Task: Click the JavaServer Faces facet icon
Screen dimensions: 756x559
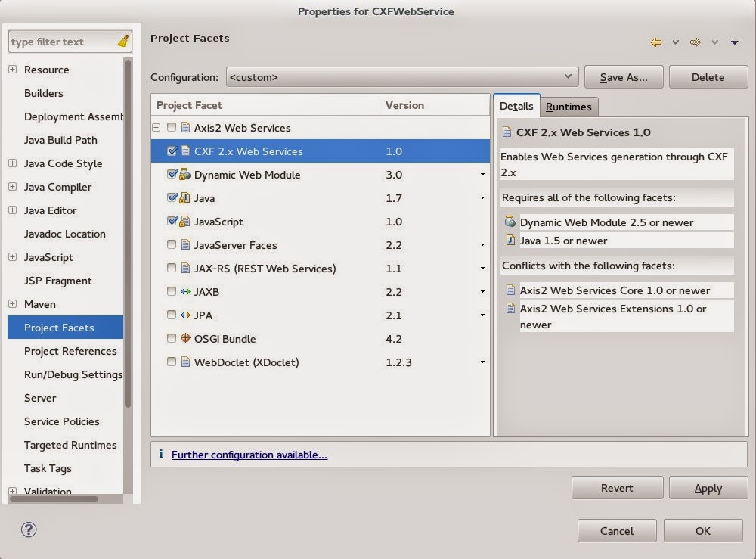Action: coord(185,244)
